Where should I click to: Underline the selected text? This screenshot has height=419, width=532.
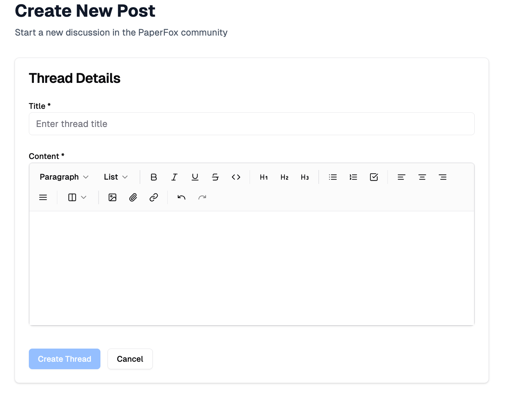(195, 177)
